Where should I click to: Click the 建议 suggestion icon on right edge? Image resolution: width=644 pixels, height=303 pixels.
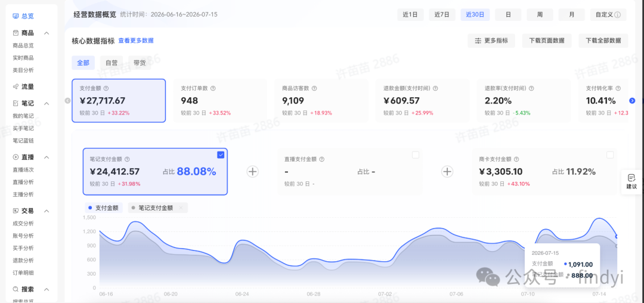(x=631, y=178)
